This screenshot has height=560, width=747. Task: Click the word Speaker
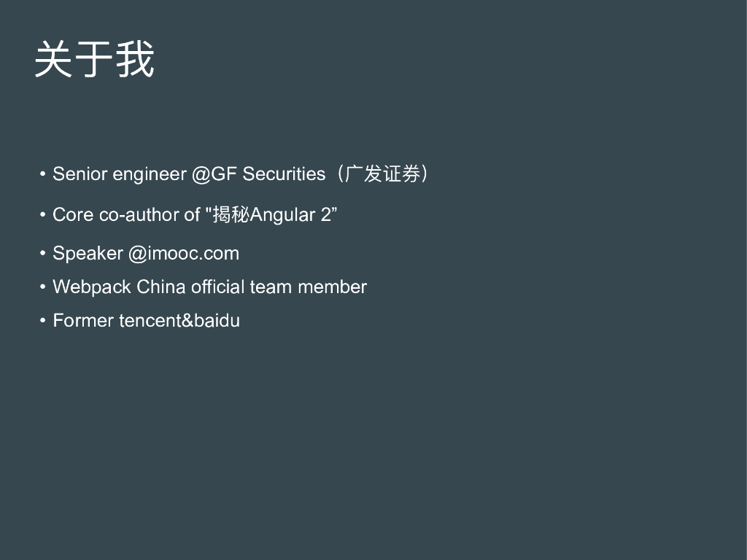tap(88, 254)
